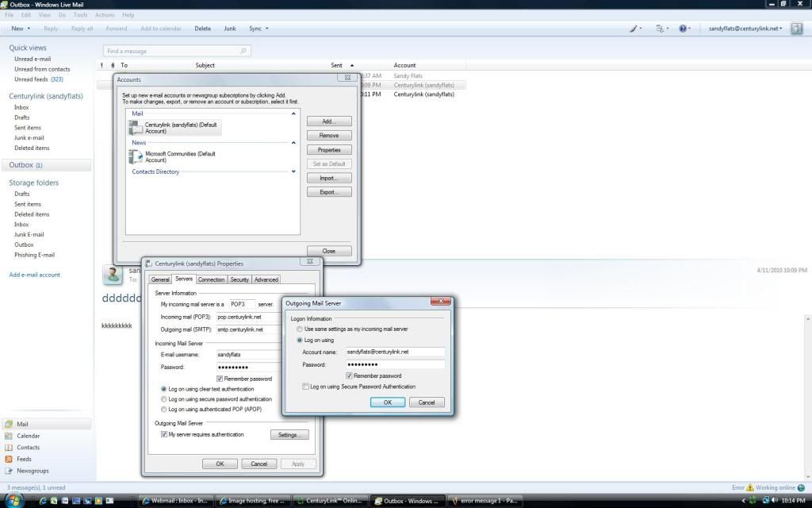Click the Properties dialog title icon
Image resolution: width=812 pixels, height=508 pixels.
point(148,264)
